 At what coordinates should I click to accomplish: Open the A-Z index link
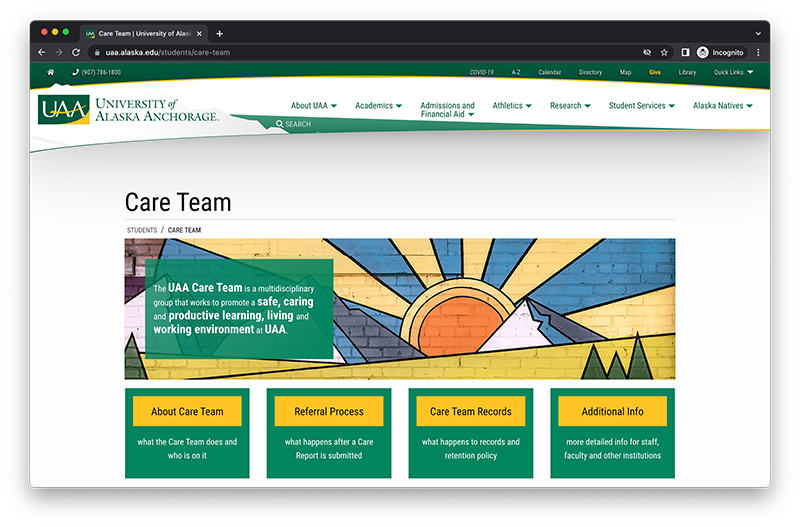pyautogui.click(x=516, y=72)
